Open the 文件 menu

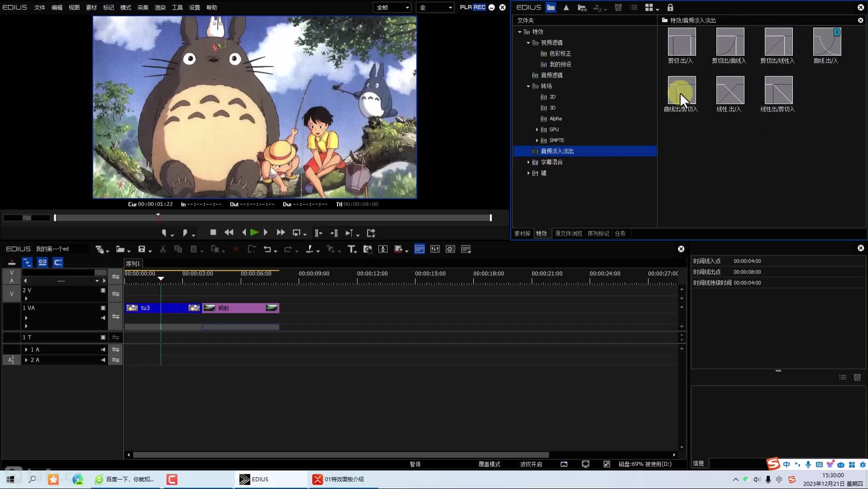40,7
